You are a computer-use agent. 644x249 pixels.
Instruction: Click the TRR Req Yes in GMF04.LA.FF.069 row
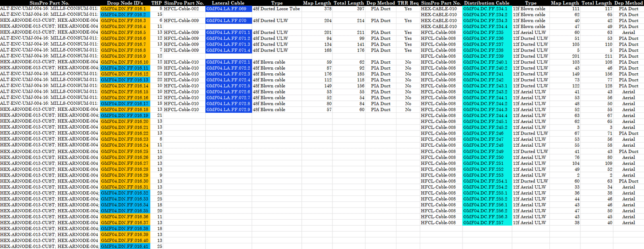coord(408,8)
